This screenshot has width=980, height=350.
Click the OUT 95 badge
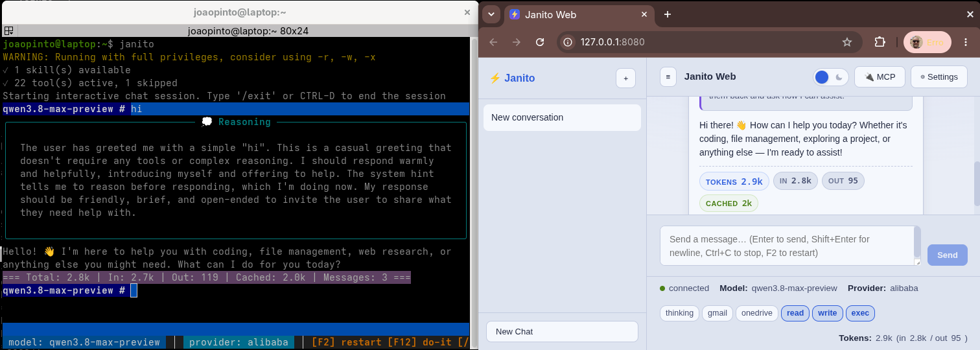coord(843,181)
